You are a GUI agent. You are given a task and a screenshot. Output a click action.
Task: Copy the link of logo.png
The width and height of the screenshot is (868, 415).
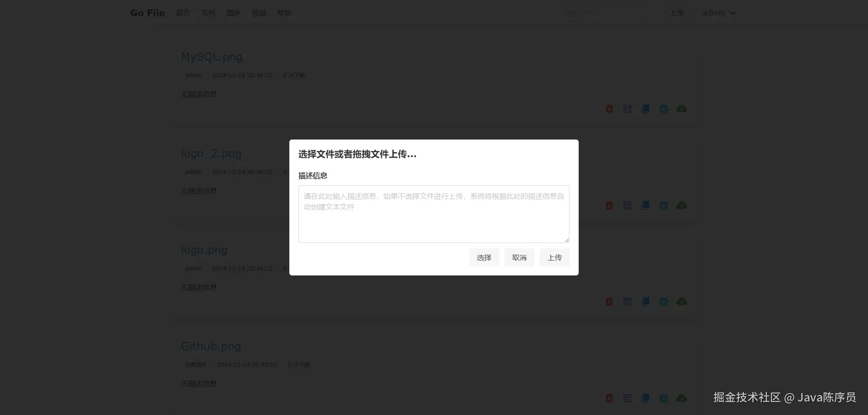point(646,302)
